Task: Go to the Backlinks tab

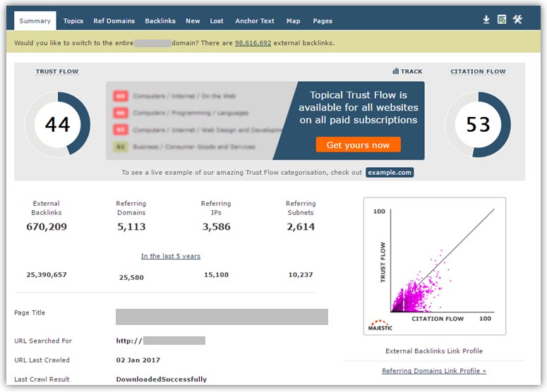Action: point(160,21)
